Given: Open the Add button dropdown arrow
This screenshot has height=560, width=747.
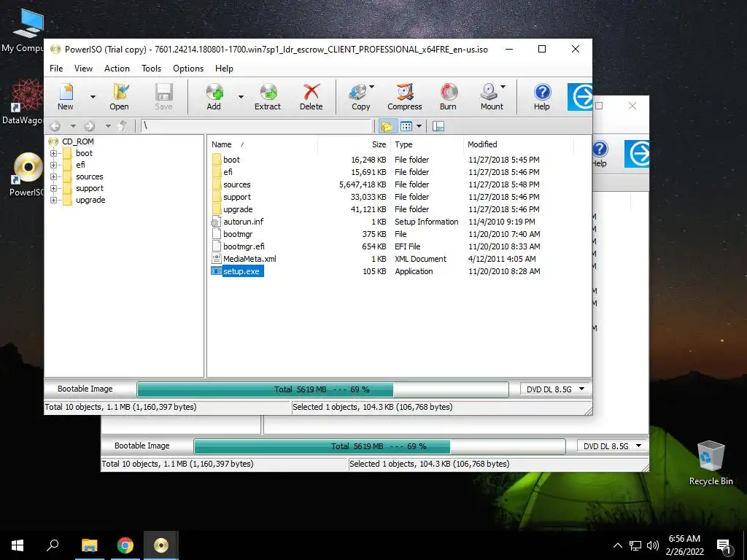Looking at the screenshot, I should pyautogui.click(x=241, y=97).
